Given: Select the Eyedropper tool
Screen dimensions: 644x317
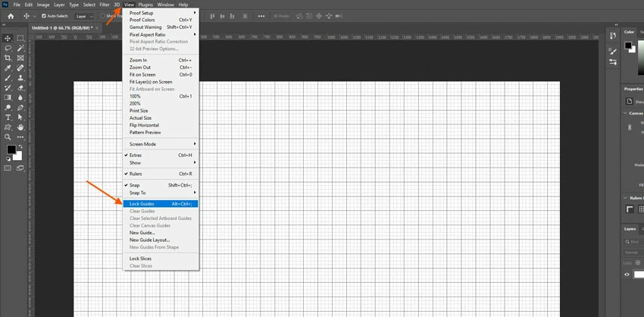Looking at the screenshot, I should (x=8, y=67).
